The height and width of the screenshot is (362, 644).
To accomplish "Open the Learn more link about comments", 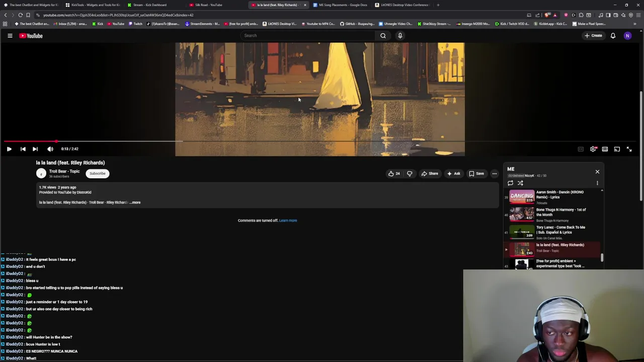I will [288, 220].
